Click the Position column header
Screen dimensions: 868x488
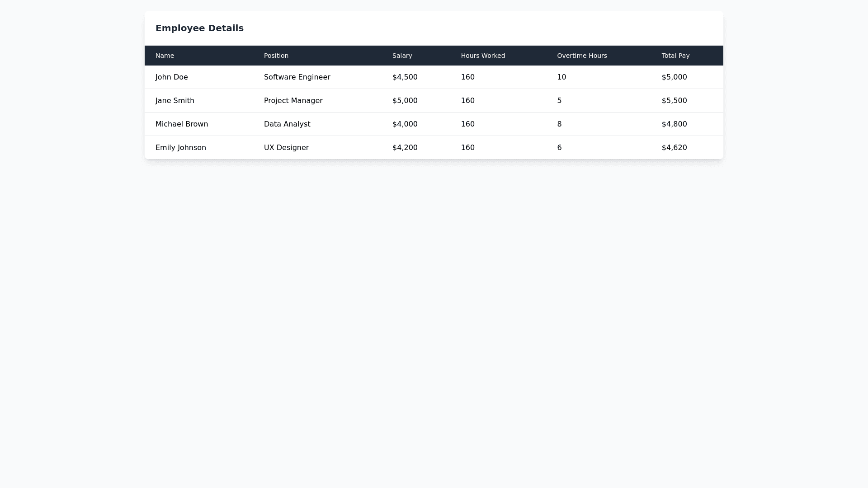coord(276,56)
